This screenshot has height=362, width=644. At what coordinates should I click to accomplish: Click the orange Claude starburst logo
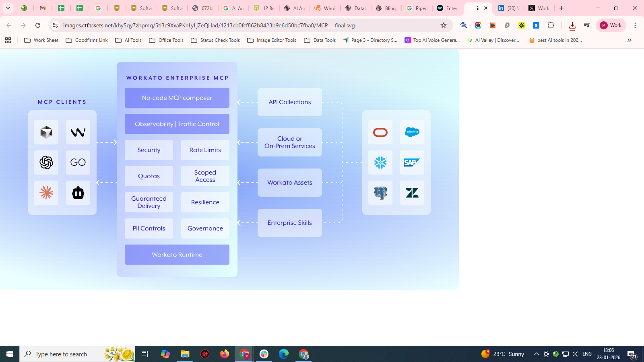[x=46, y=193]
